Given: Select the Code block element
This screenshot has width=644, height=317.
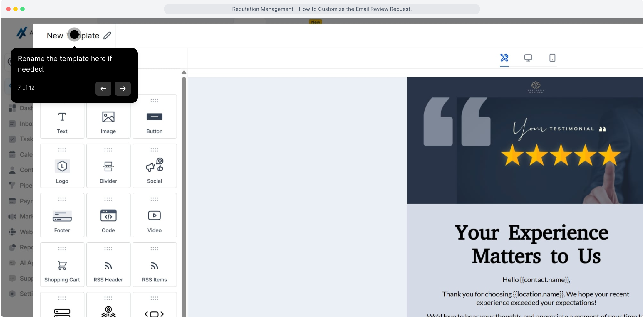Looking at the screenshot, I should pos(108,215).
